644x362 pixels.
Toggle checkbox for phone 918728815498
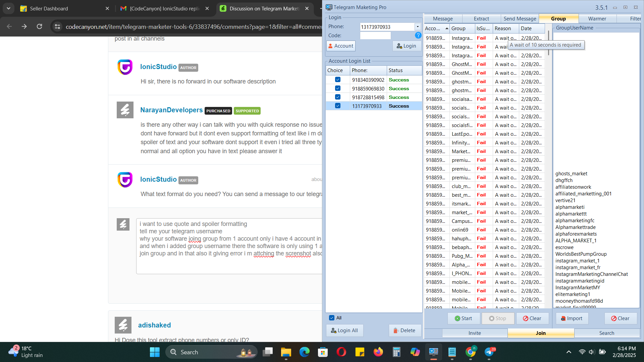[x=338, y=97]
